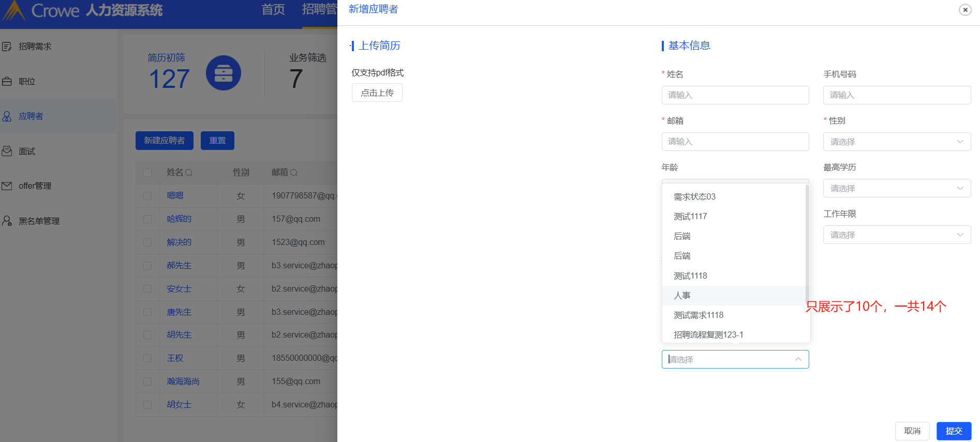The height and width of the screenshot is (442, 980).
Task: Open the 性别 dropdown
Action: coord(897,142)
